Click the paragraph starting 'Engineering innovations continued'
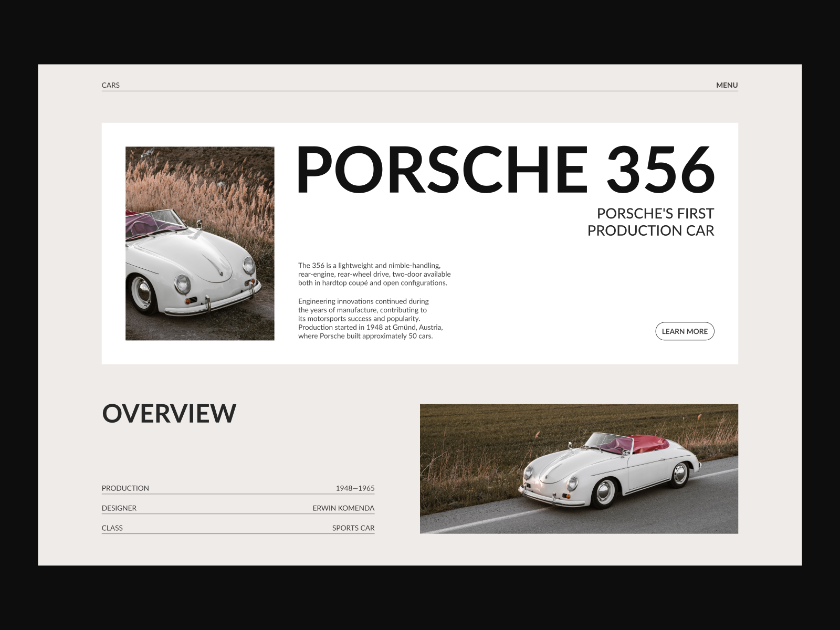 click(371, 319)
